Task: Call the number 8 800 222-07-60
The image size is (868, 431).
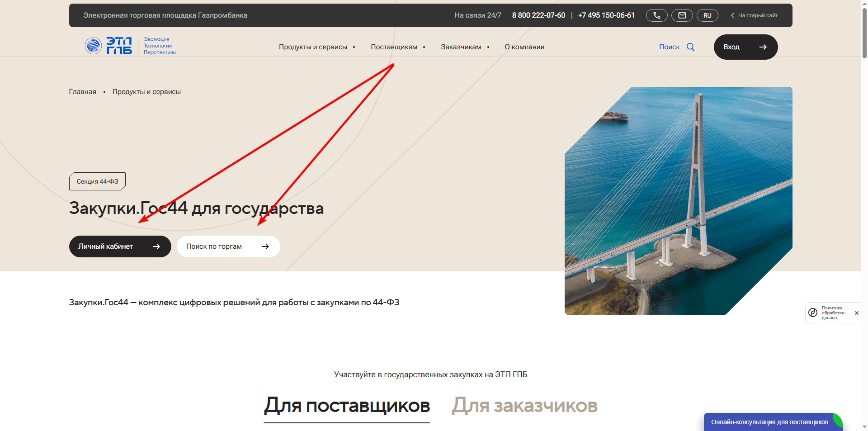Action: 538,15
